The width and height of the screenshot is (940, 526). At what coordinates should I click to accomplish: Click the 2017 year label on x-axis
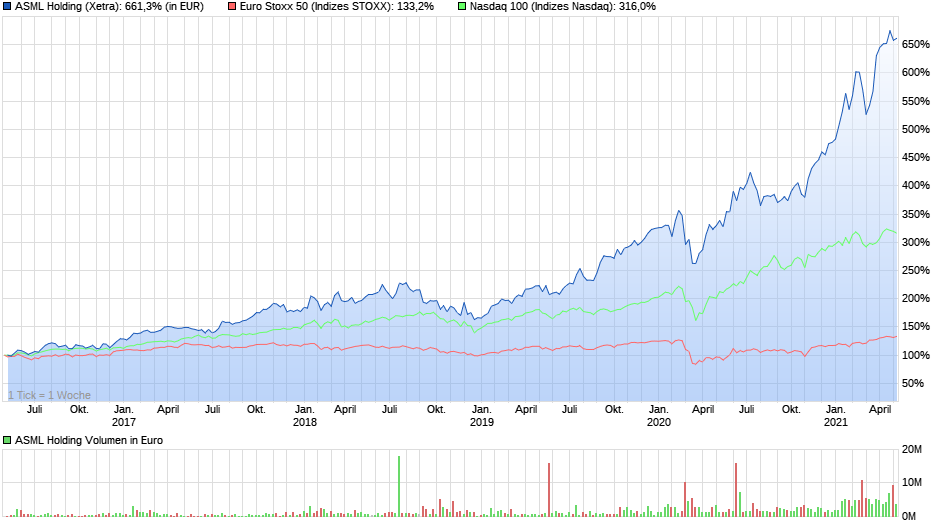[124, 422]
